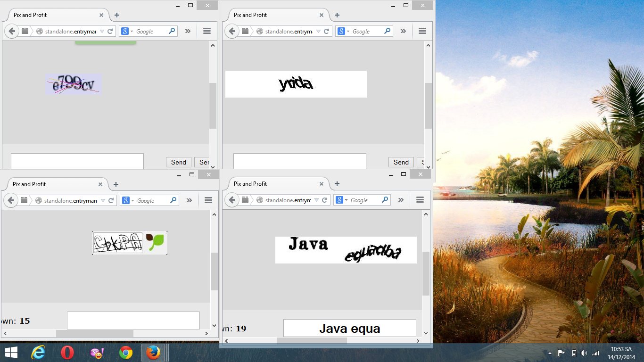Click the scroll-up arrow in the e799cv window

[x=213, y=45]
